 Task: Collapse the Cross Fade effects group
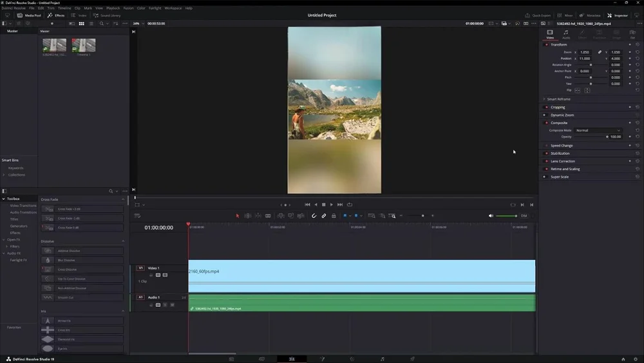coord(123,199)
